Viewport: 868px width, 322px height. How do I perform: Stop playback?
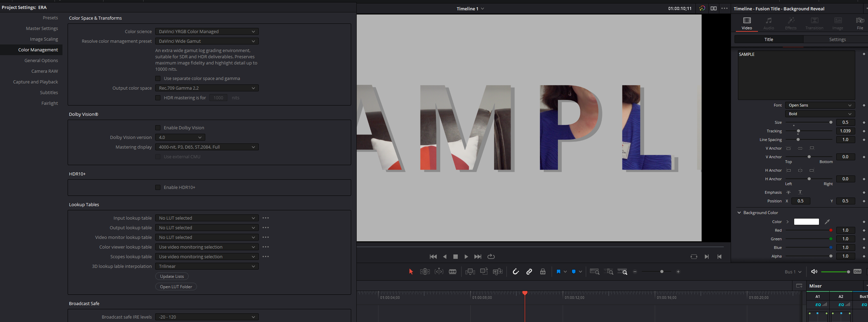[455, 256]
